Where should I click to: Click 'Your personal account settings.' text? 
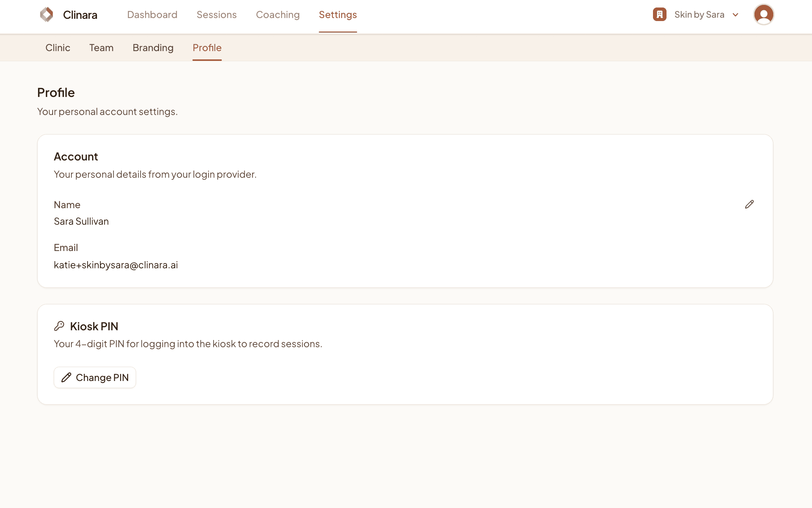point(108,112)
